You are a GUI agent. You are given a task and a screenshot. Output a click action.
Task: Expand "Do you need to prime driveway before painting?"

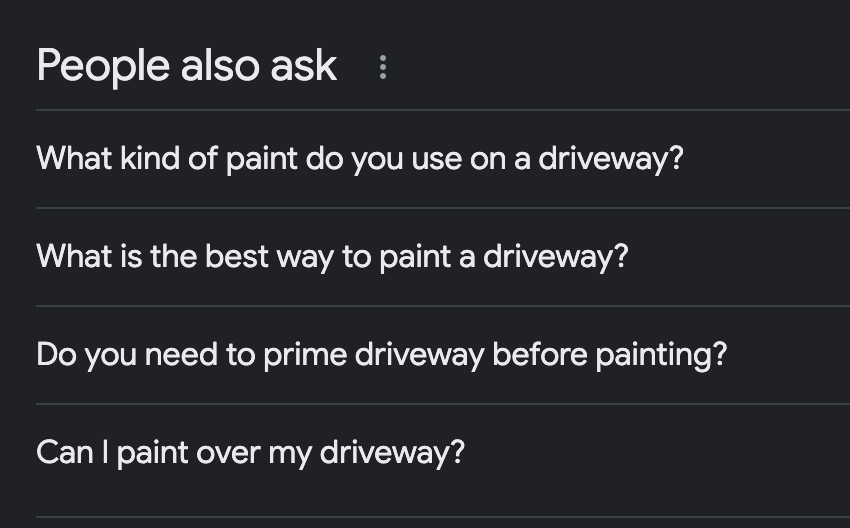381,355
